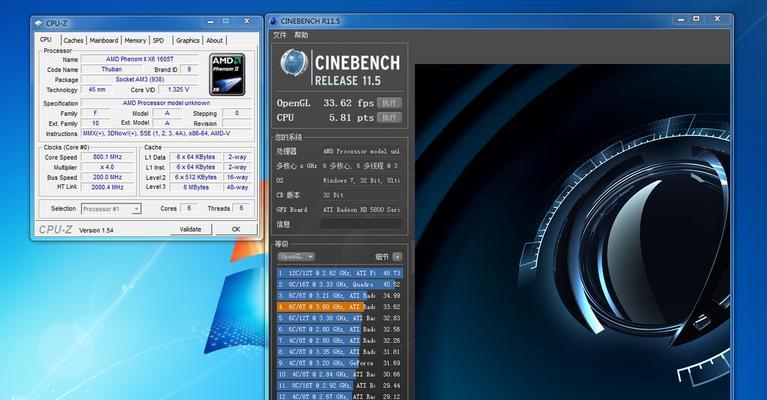The image size is (767, 400).
Task: Click the 信息 info input field
Action: point(361,224)
